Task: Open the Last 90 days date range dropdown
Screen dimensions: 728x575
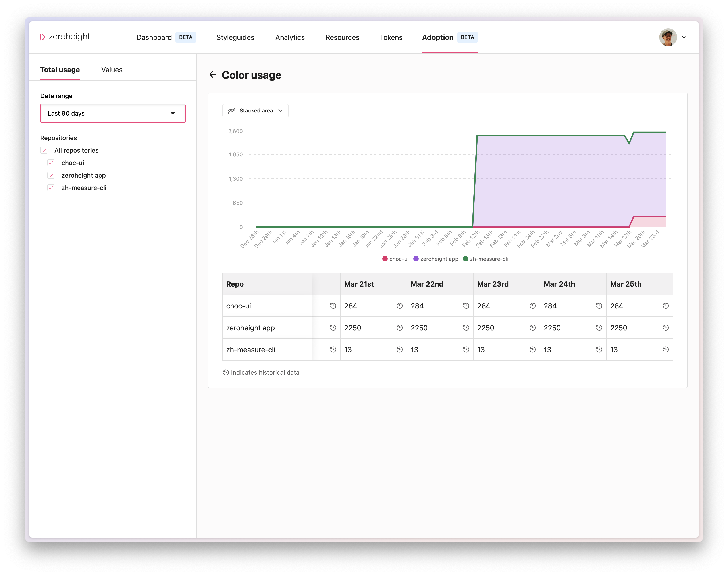Action: [x=113, y=113]
